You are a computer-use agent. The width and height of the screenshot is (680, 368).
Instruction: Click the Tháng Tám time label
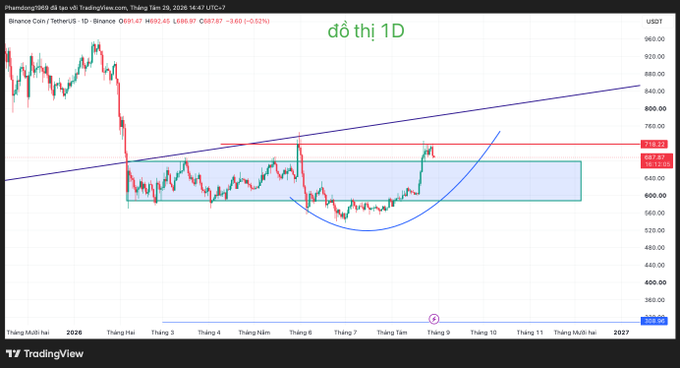click(x=392, y=332)
